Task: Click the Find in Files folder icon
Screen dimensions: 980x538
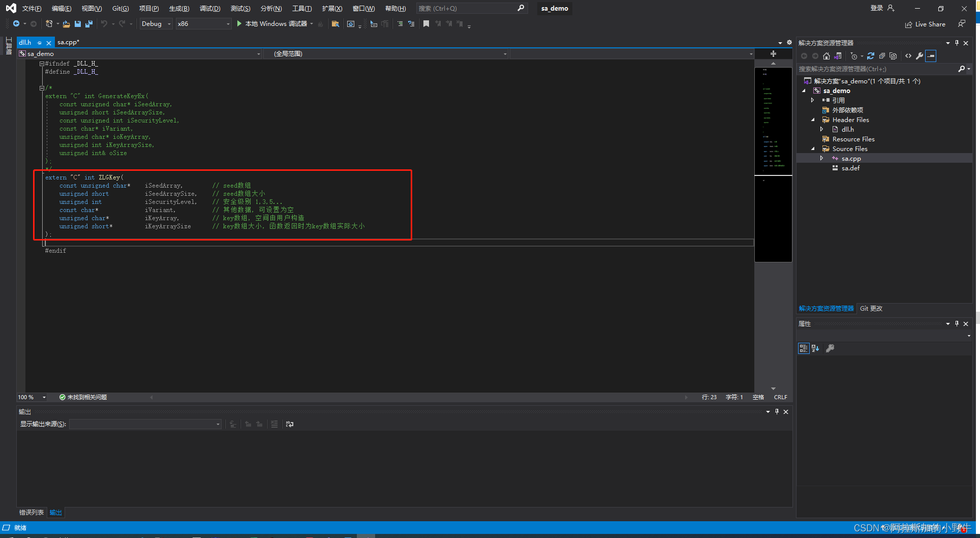Action: (x=335, y=24)
